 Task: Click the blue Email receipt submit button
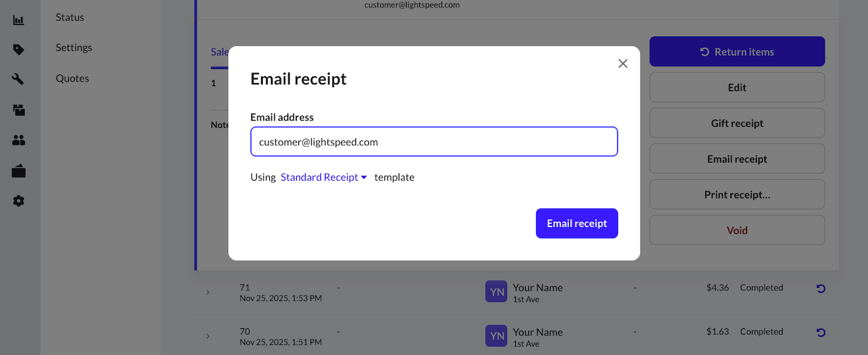(577, 223)
